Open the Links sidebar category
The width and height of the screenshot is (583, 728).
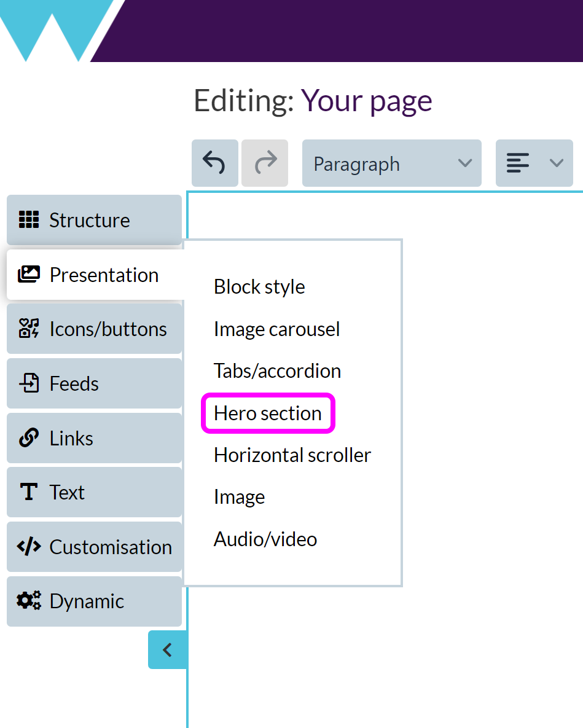click(94, 438)
